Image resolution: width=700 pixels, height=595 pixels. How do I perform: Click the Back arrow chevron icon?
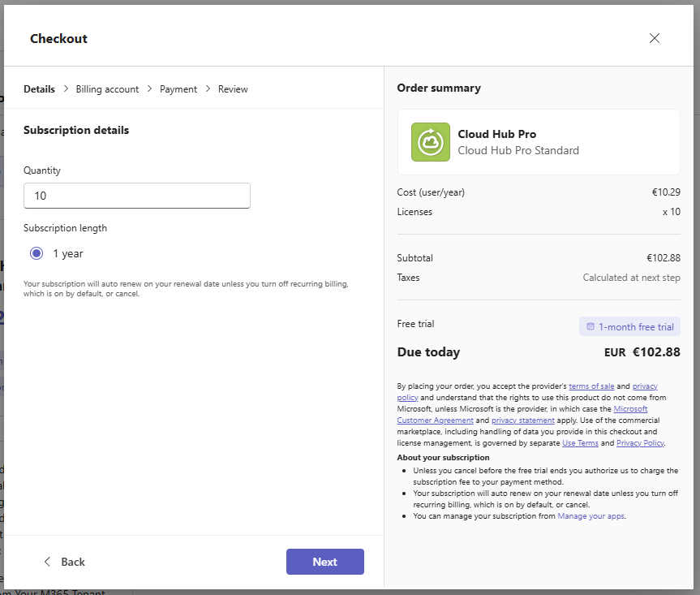47,562
